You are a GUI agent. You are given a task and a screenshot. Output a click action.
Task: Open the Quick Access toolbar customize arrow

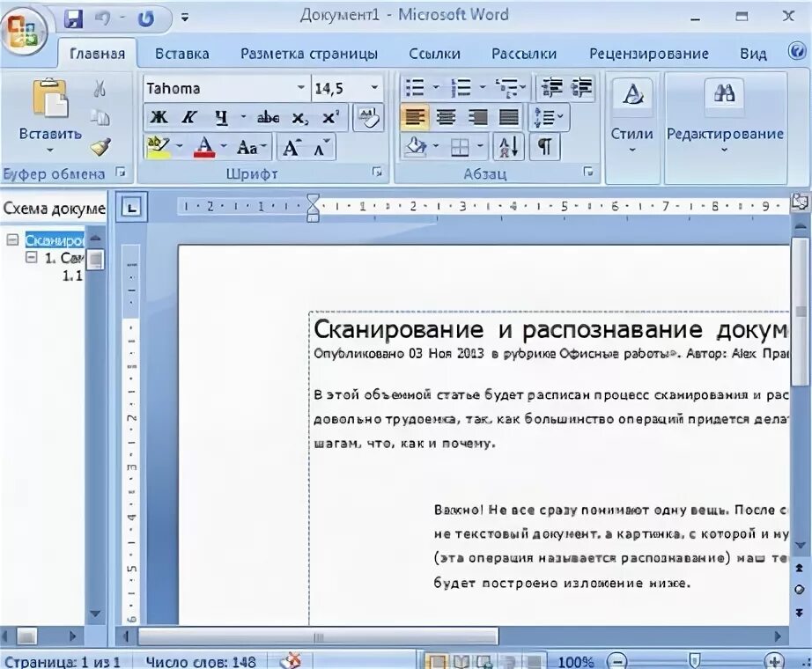184,18
